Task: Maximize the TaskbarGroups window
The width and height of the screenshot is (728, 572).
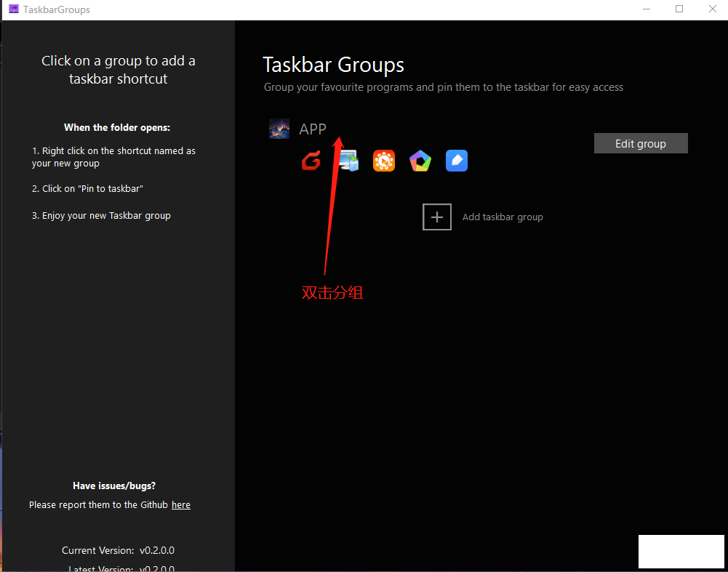Action: click(x=679, y=9)
